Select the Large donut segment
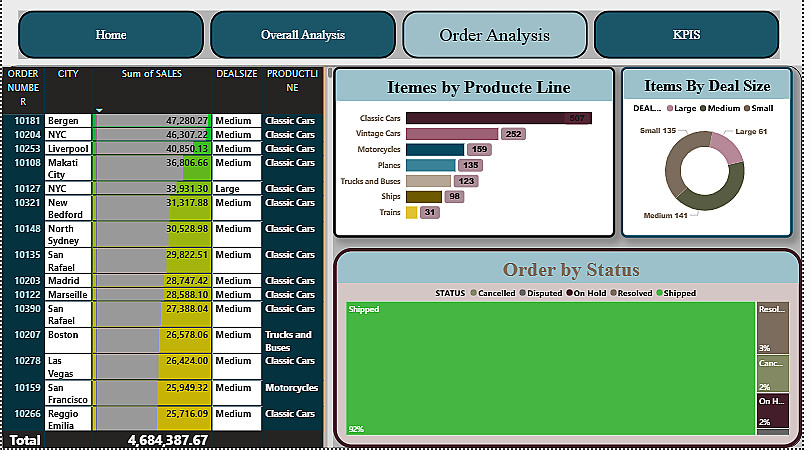This screenshot has height=450, width=810. (x=727, y=148)
